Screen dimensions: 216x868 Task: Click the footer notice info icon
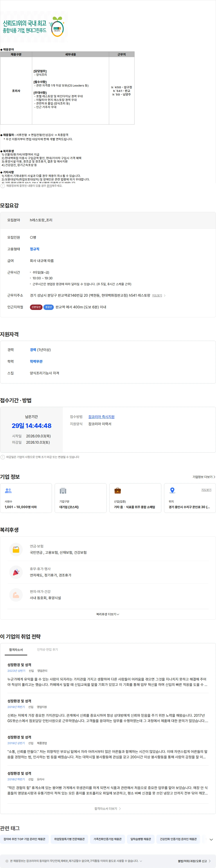[x=7, y=861]
